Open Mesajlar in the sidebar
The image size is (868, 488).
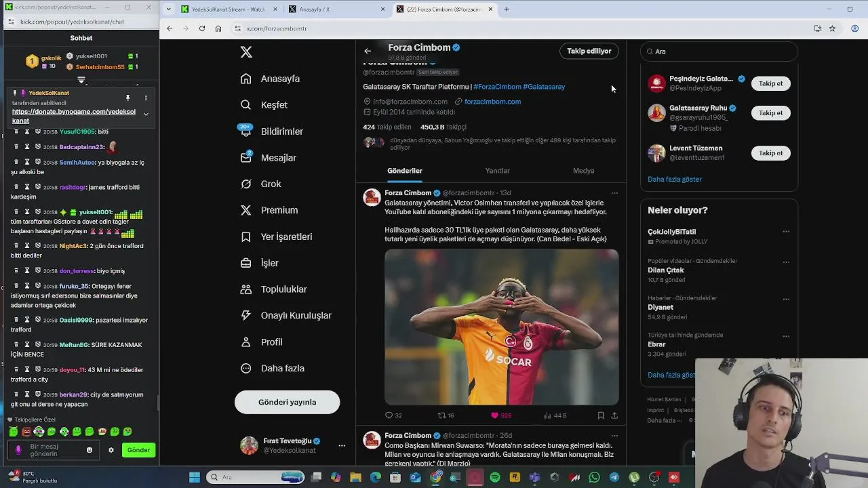[268, 158]
